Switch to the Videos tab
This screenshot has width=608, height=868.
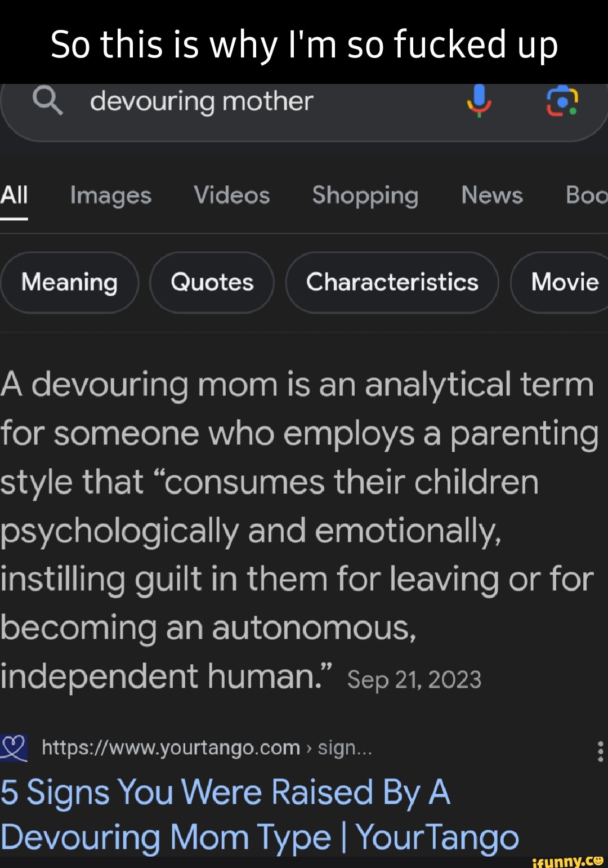[x=232, y=195]
